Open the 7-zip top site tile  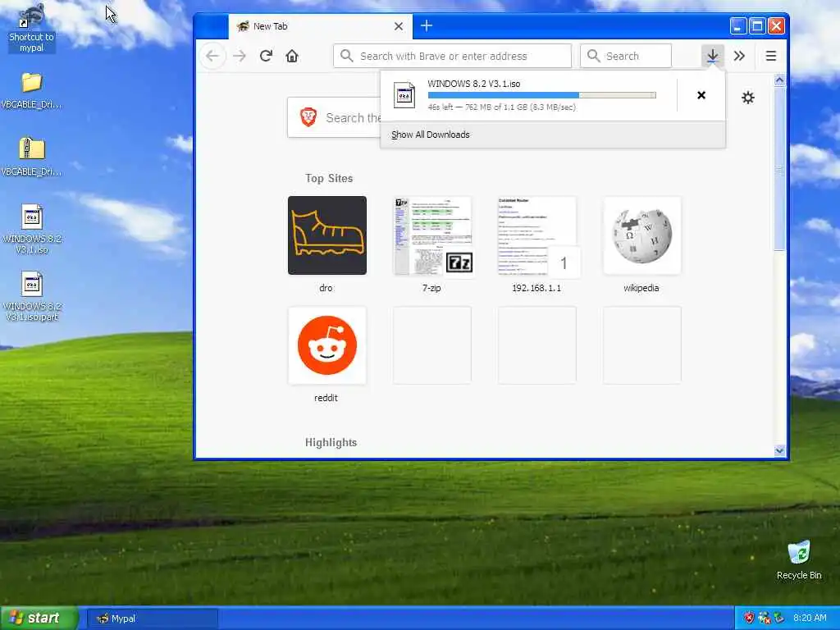click(431, 235)
